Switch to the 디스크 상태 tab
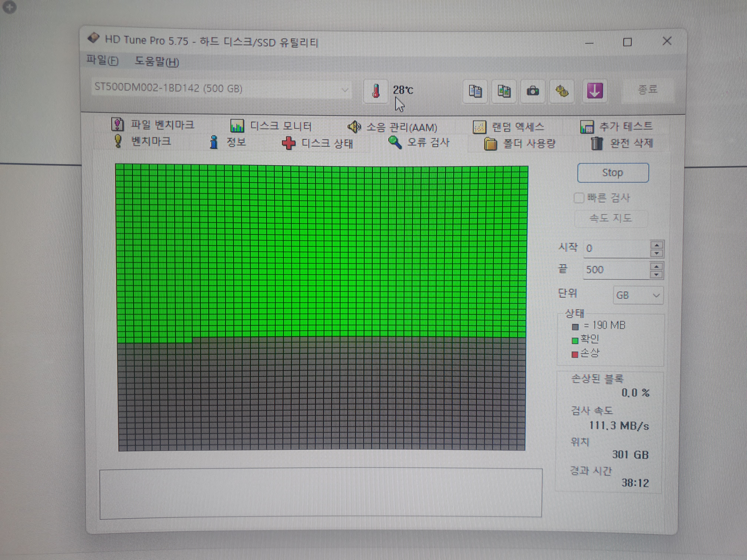The image size is (747, 560). click(317, 143)
